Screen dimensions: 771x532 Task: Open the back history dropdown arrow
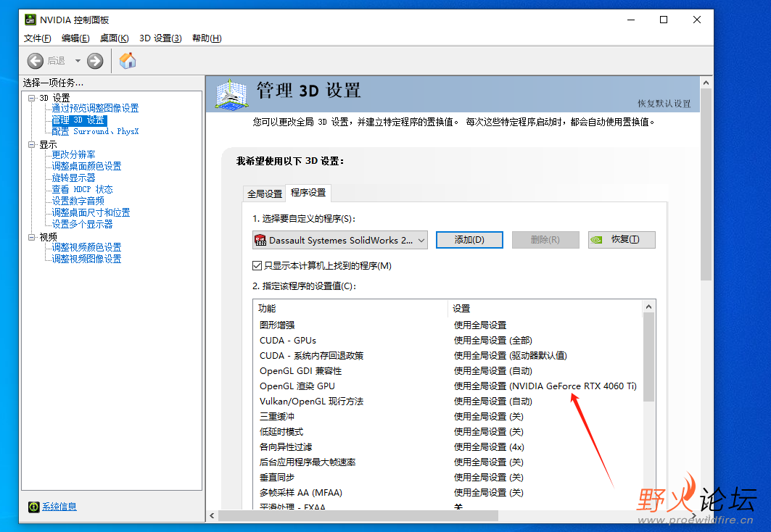click(78, 61)
